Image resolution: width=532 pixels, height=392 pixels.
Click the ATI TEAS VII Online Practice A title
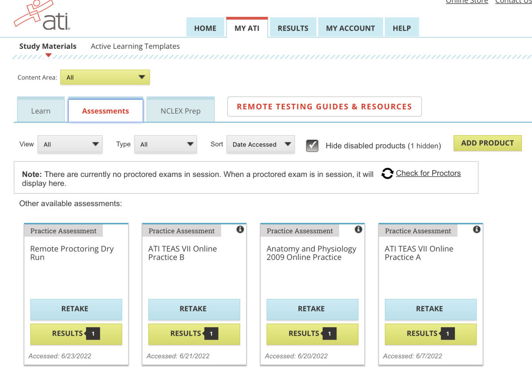pos(419,253)
